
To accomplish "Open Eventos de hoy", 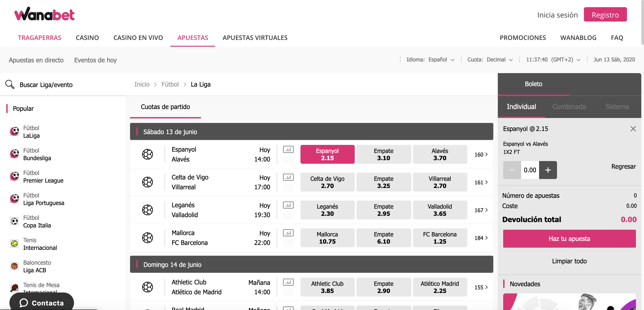I will click(x=96, y=60).
